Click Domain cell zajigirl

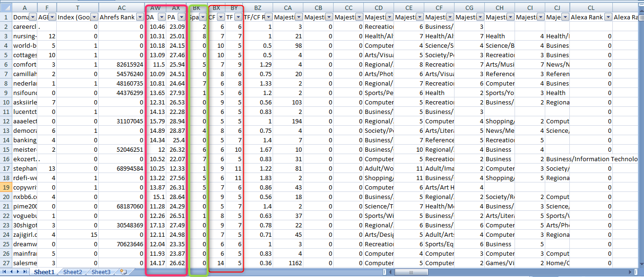[x=25, y=234]
